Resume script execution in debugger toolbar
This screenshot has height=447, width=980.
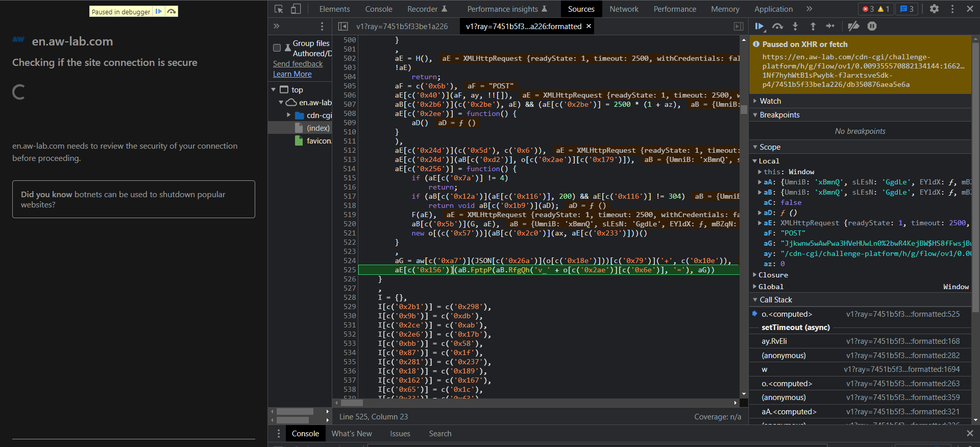click(x=759, y=26)
